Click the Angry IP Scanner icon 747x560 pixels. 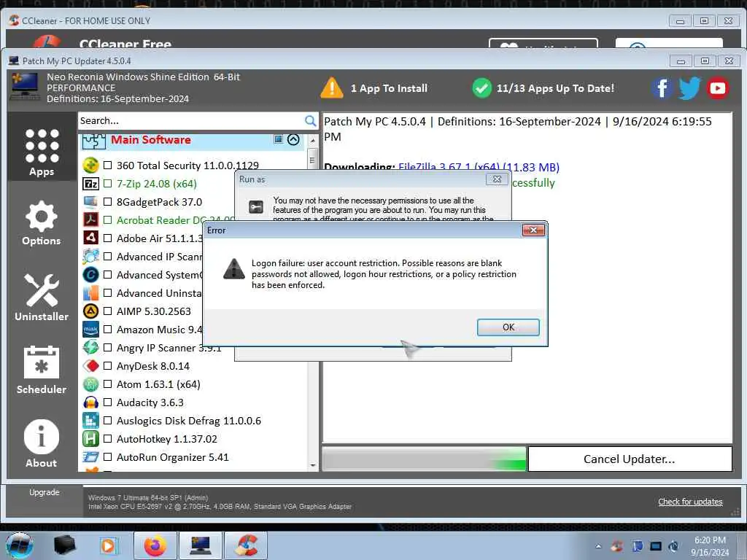point(90,348)
